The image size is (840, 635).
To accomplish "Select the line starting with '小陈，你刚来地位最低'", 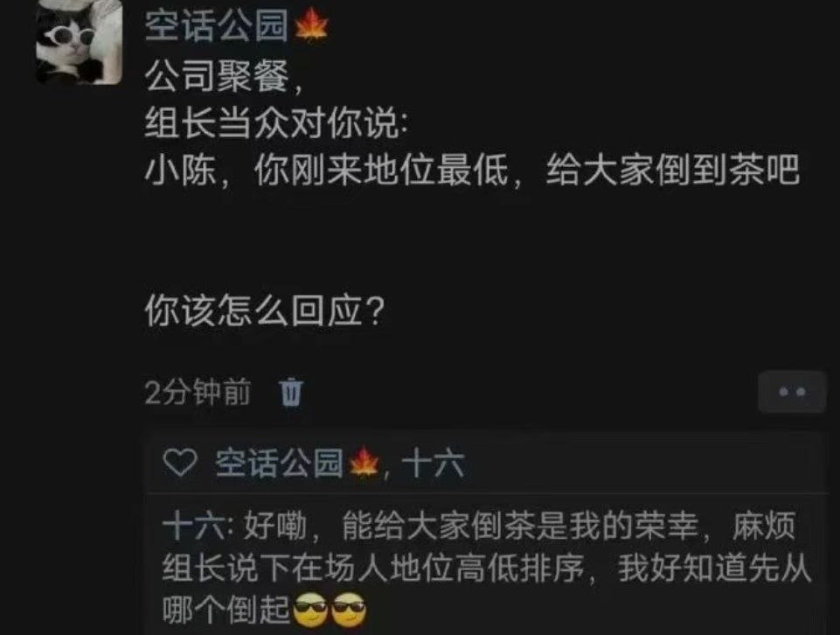I will [472, 171].
